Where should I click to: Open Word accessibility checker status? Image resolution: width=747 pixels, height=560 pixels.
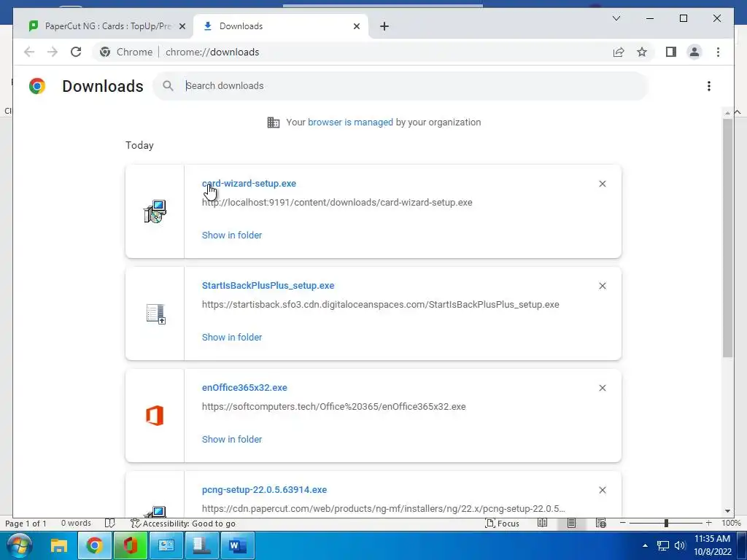(x=183, y=524)
